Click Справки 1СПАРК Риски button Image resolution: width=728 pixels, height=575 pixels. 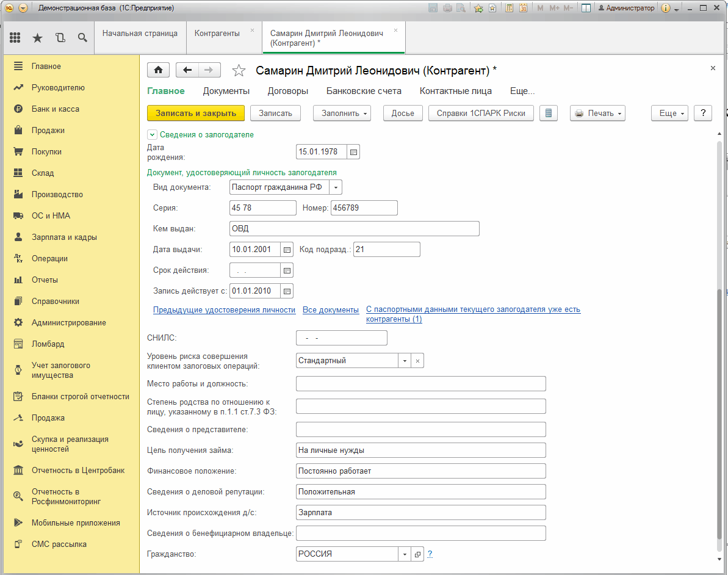481,114
